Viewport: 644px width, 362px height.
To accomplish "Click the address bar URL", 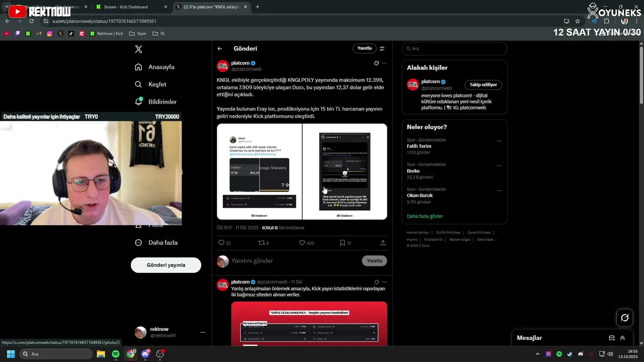I will 104,21.
